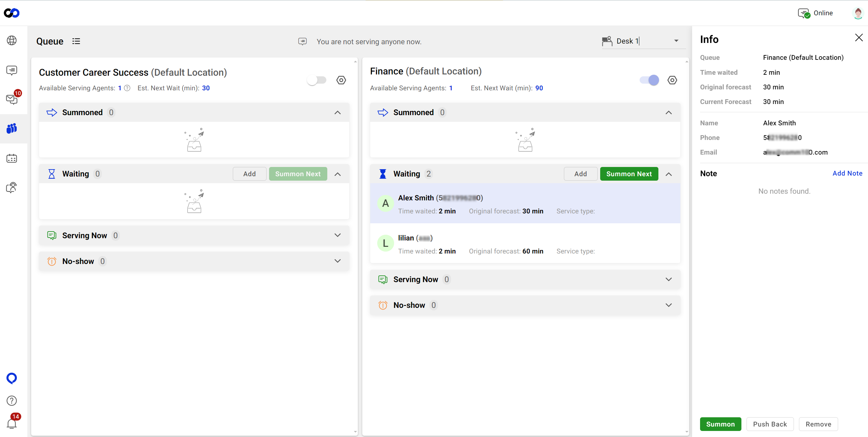This screenshot has height=437, width=868.
Task: Select Alex Smith waiting entry
Action: 525,204
